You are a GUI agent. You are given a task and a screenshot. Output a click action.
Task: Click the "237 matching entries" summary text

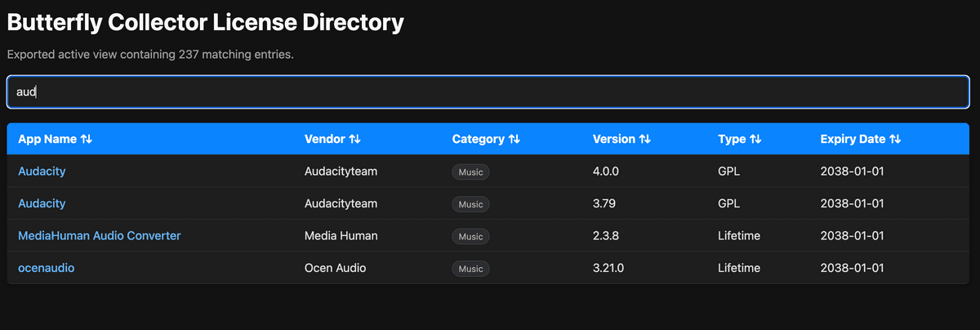click(235, 55)
